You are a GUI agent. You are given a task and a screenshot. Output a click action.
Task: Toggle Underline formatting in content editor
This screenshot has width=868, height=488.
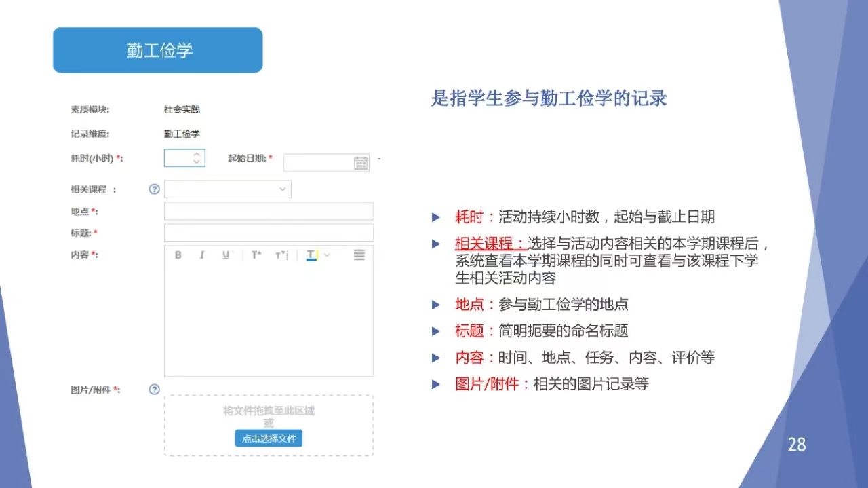pyautogui.click(x=226, y=255)
